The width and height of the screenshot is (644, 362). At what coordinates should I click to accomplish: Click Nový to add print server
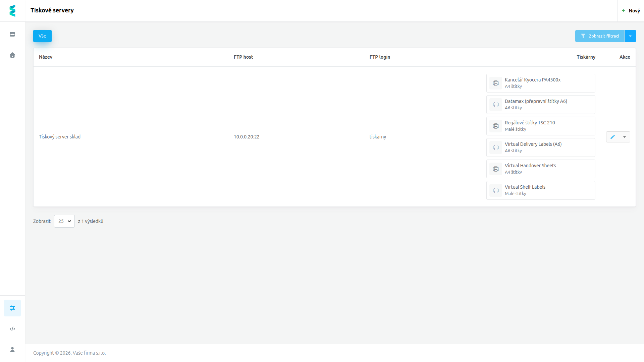[631, 11]
